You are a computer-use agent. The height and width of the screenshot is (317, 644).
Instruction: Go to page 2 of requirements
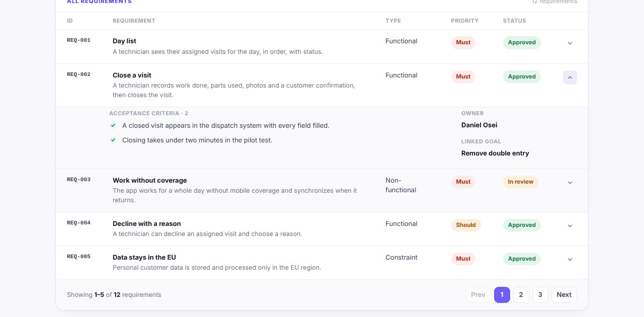point(521,295)
